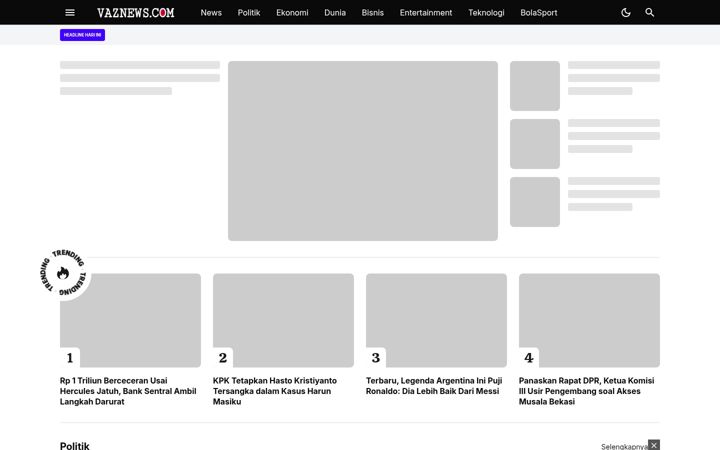The width and height of the screenshot is (720, 450).
Task: Open the Dunia section
Action: point(335,12)
